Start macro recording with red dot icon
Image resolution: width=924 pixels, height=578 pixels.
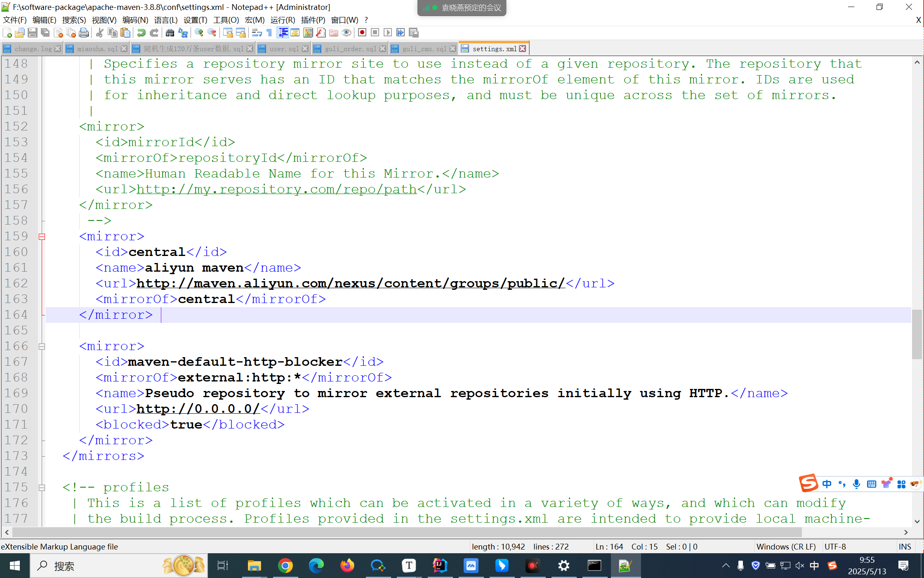pos(362,33)
